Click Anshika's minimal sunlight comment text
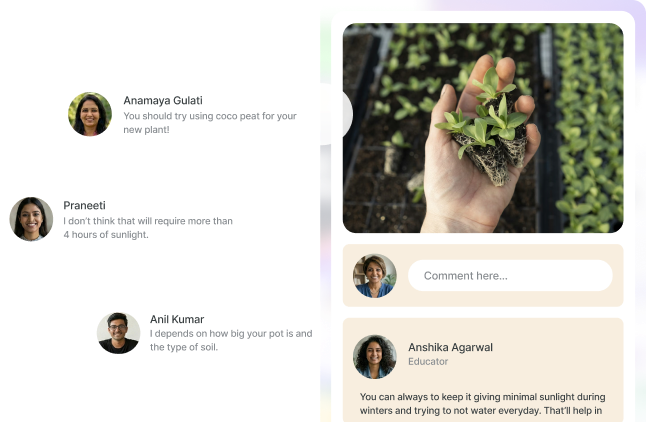The image size is (646, 422). point(482,404)
